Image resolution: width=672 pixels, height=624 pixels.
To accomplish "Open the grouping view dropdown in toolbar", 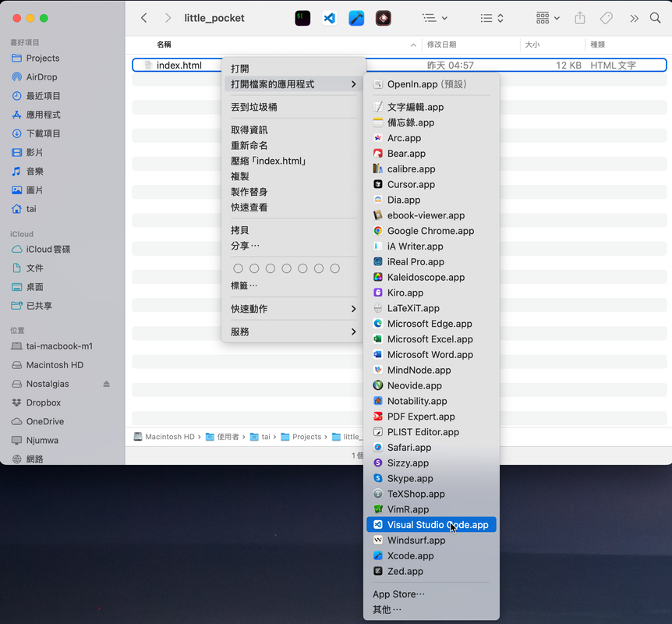I will click(434, 18).
